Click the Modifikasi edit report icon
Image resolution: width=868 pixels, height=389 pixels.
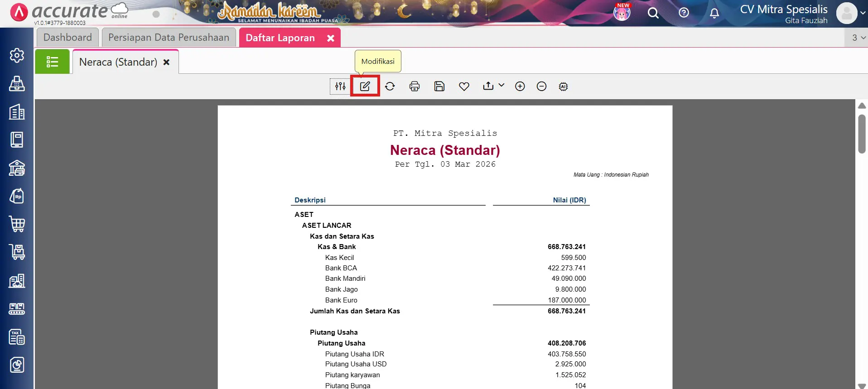(x=365, y=86)
